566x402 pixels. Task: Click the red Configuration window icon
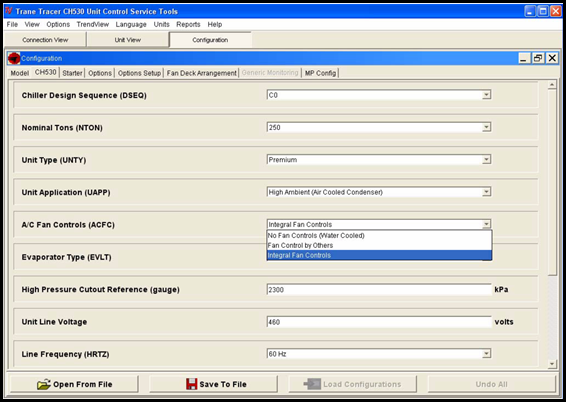click(14, 58)
